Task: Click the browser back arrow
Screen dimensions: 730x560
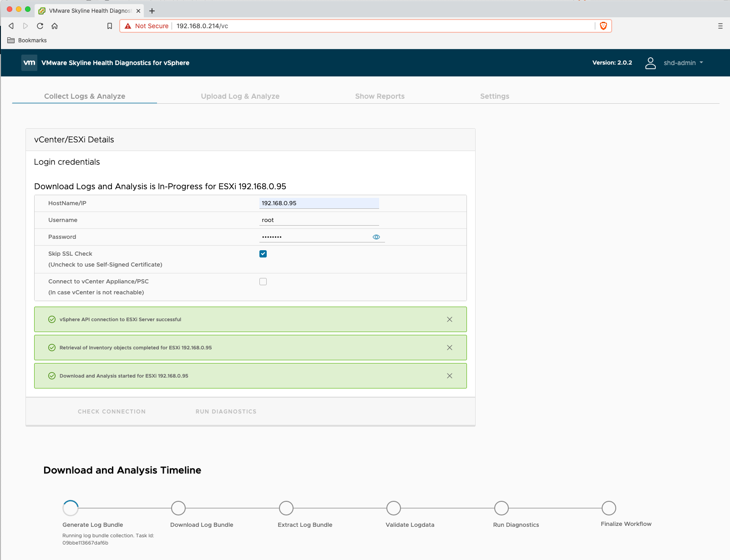Action: coord(11,26)
